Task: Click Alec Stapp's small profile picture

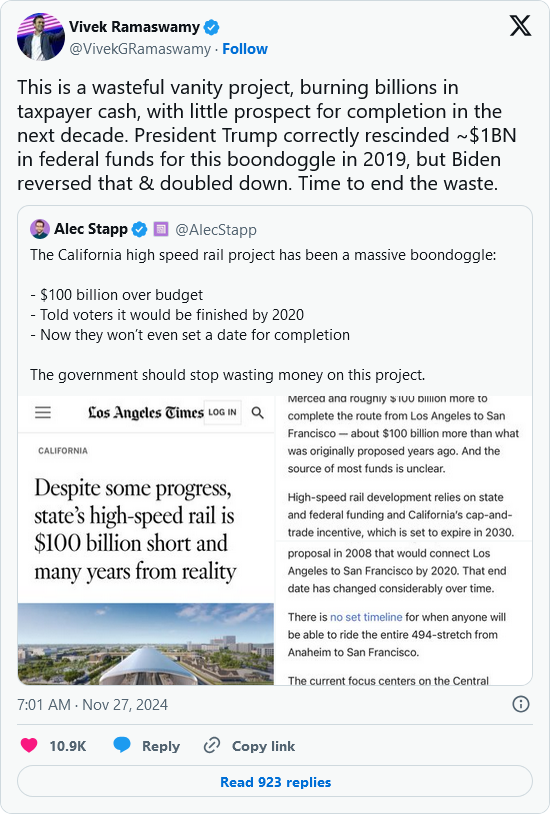Action: click(40, 229)
